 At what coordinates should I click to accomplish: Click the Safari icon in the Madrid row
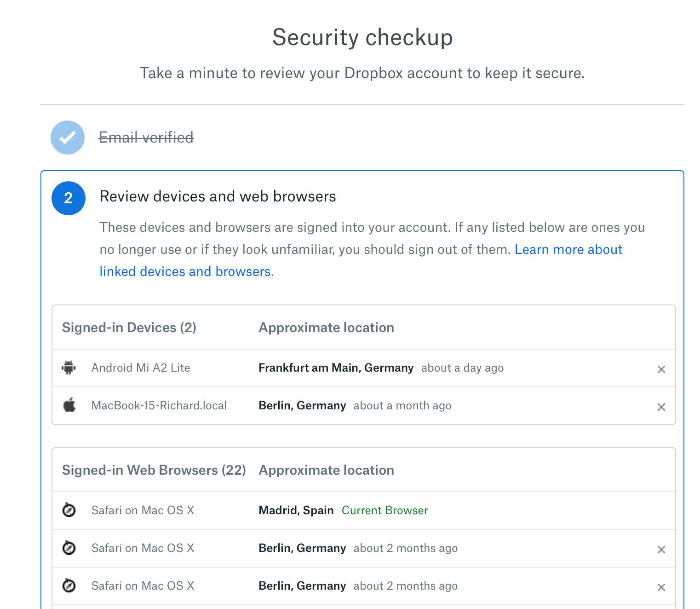pos(69,510)
